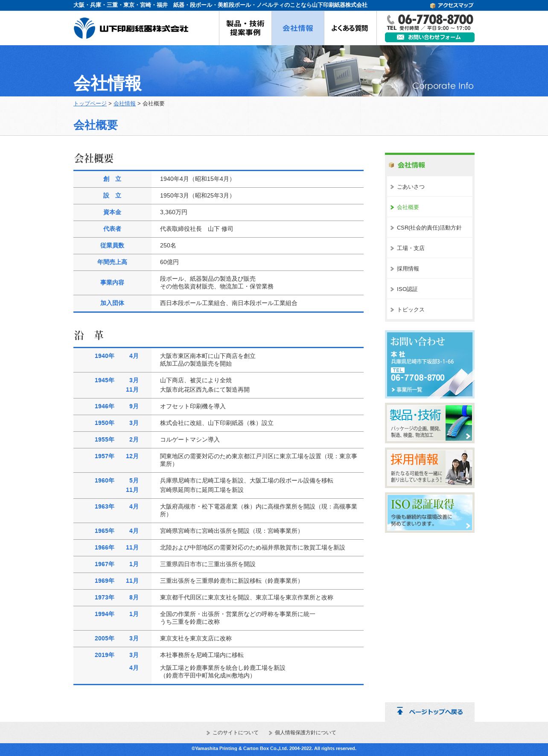The height and width of the screenshot is (756, 548).
Task: Click arrow icon beside ごあいさつ
Action: [x=392, y=187]
